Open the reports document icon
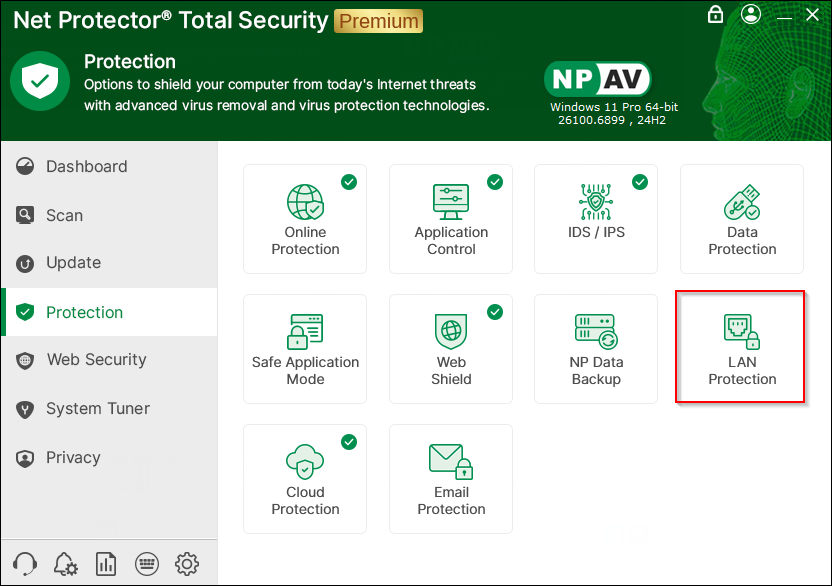Viewport: 832px width, 586px height. 106,563
